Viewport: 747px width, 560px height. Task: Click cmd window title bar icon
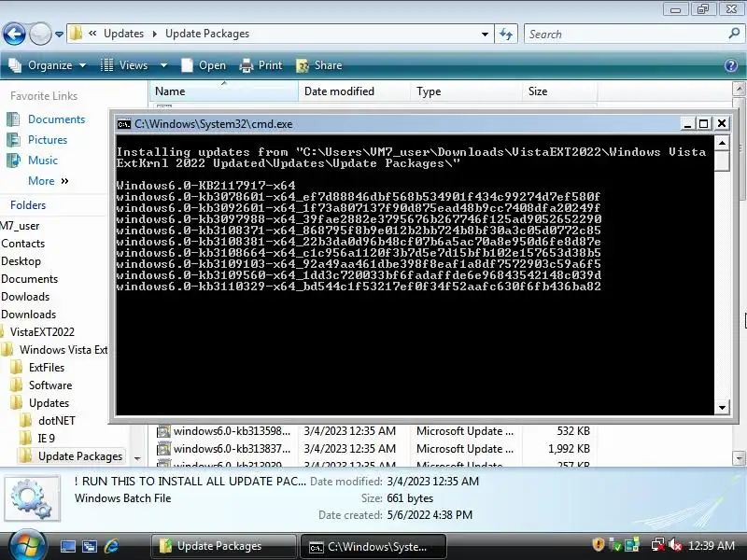tap(124, 124)
